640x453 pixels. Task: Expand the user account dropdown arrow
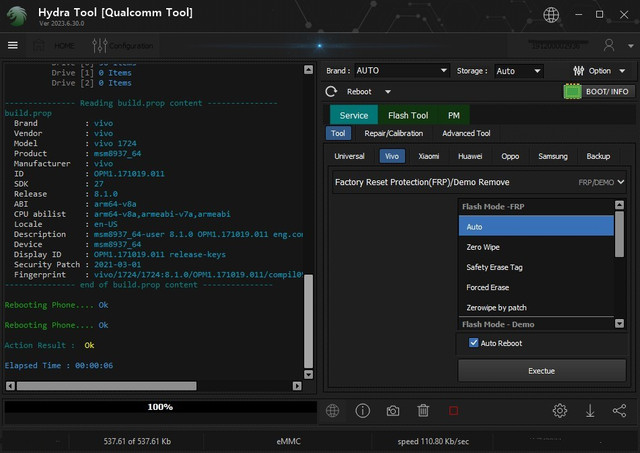pos(631,46)
